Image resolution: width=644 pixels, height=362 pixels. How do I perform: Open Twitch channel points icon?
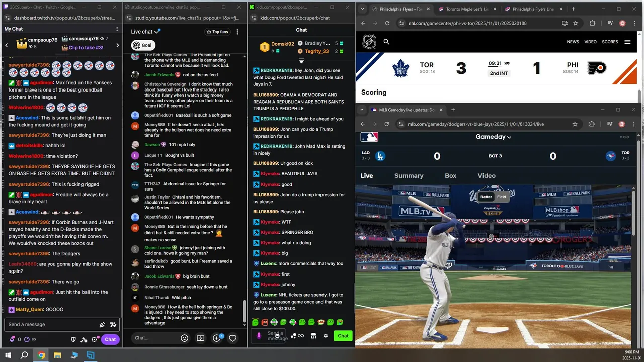[27, 339]
